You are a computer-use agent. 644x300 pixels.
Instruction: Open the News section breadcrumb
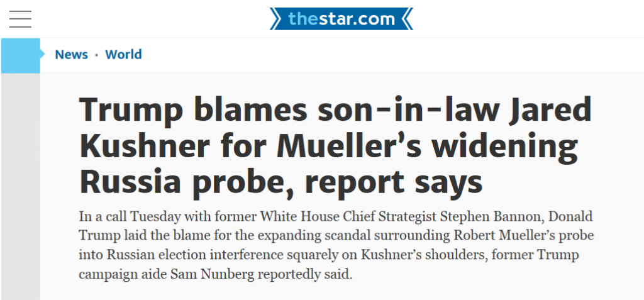pos(71,55)
